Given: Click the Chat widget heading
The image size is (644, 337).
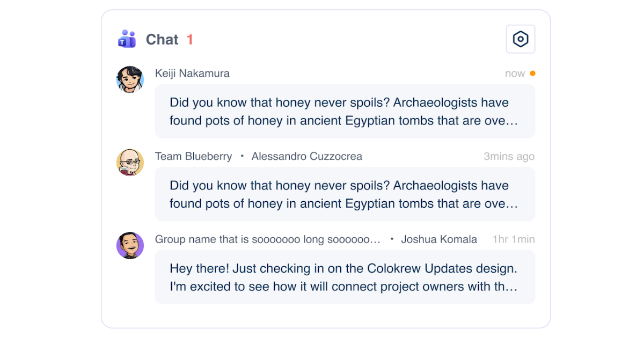Looking at the screenshot, I should point(162,40).
